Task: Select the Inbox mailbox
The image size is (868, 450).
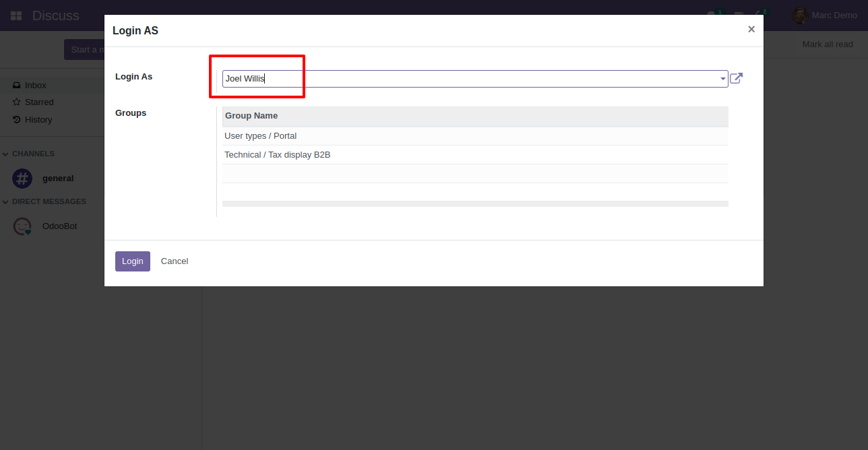Action: 51,86
